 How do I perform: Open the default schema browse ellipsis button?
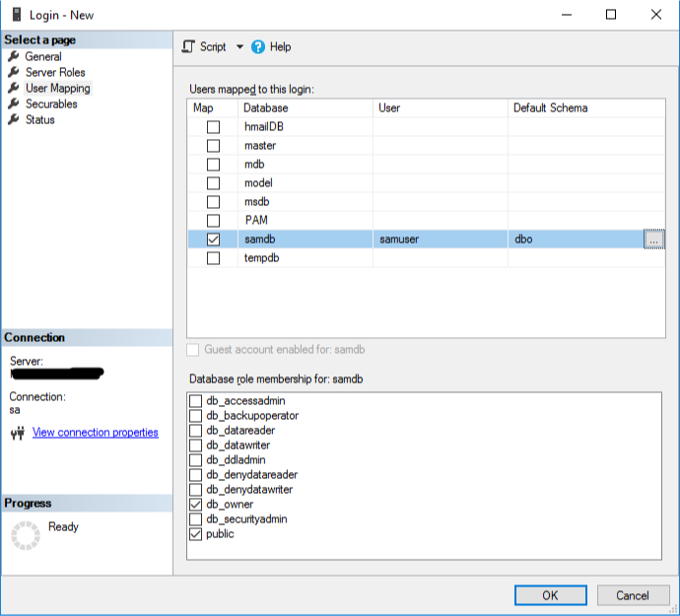[x=653, y=240]
